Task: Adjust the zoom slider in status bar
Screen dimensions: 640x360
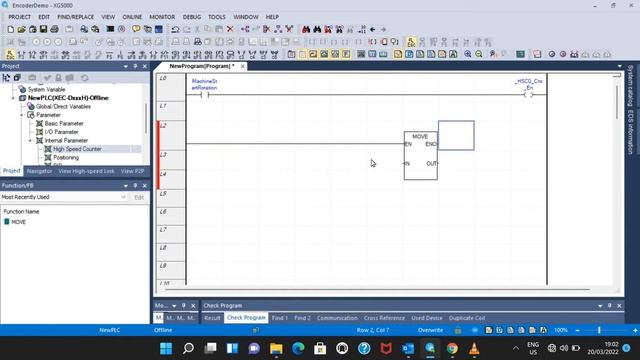Action: coord(599,330)
